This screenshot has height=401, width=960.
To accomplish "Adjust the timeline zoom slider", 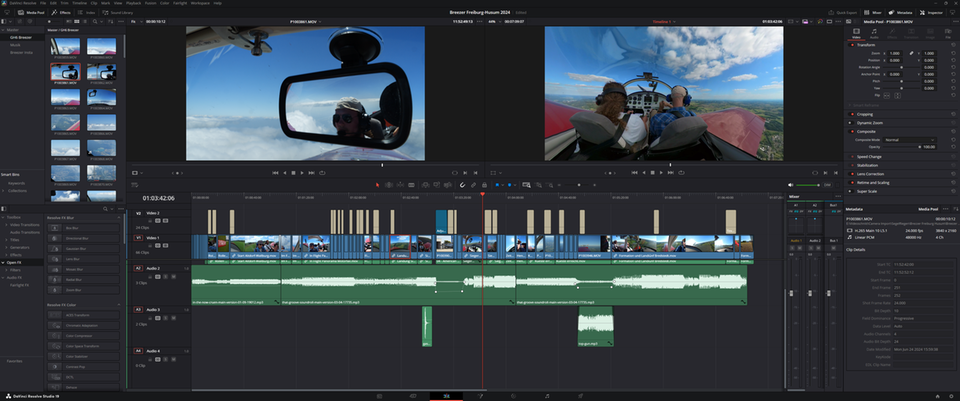I will click(579, 185).
